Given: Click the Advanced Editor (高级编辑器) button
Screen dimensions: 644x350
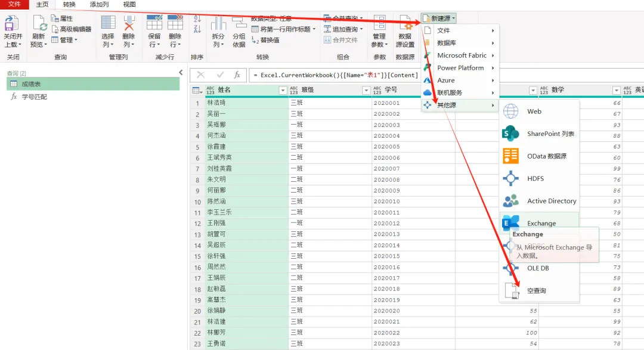Looking at the screenshot, I should point(72,29).
